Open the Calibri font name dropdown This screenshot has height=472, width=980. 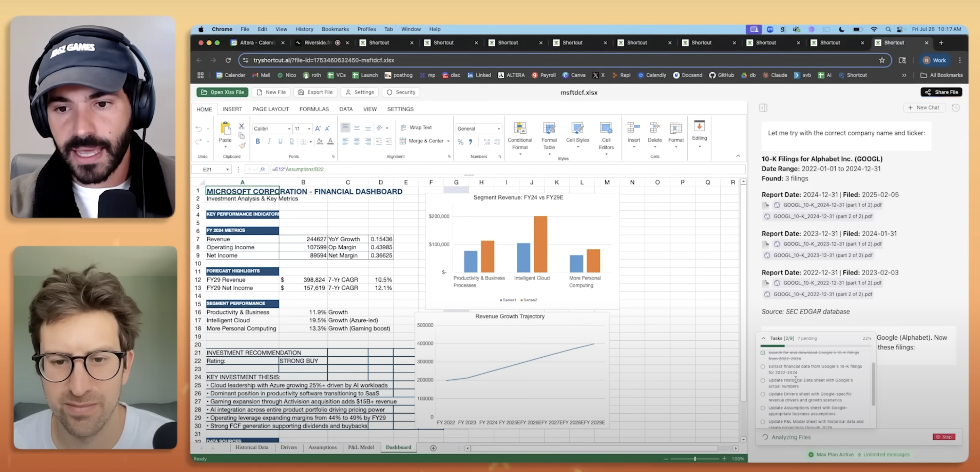click(289, 129)
